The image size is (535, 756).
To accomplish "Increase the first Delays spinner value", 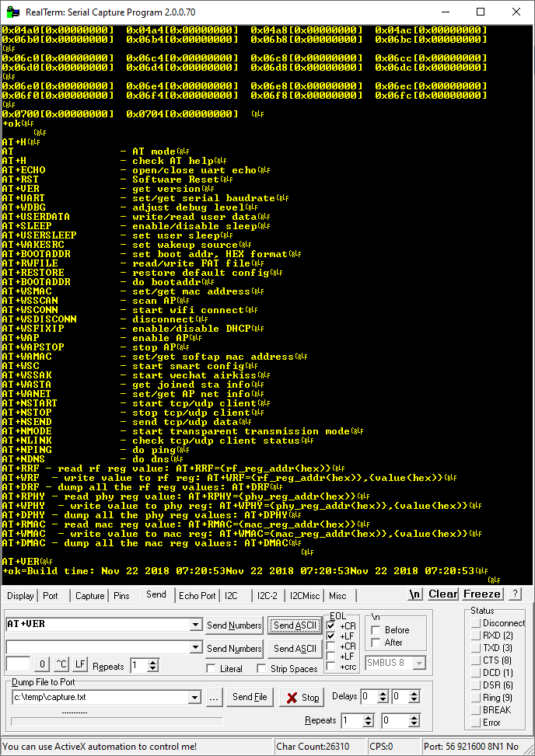I will pos(383,694).
